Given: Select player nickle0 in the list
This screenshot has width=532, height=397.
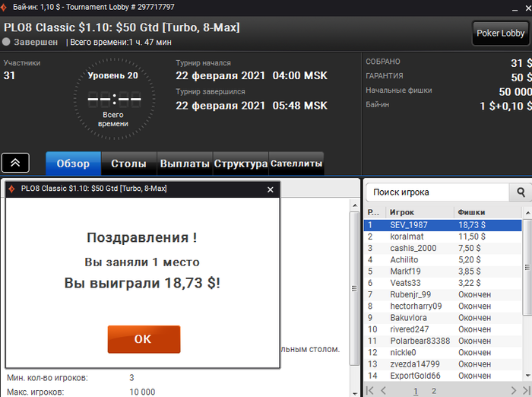Looking at the screenshot, I should coord(443,353).
